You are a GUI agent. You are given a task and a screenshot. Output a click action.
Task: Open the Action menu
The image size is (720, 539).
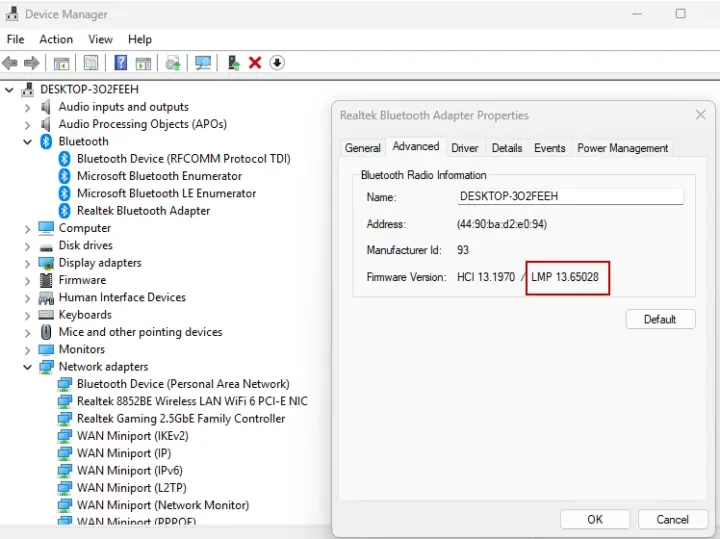tap(56, 39)
